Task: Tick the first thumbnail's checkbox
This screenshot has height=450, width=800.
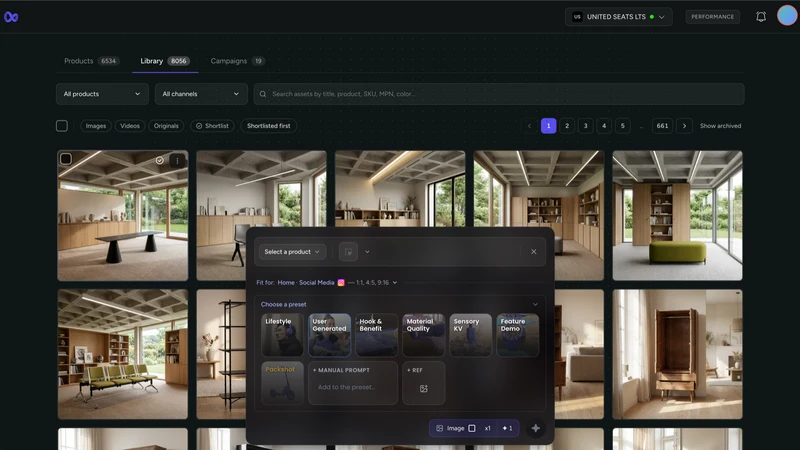Action: click(x=66, y=159)
